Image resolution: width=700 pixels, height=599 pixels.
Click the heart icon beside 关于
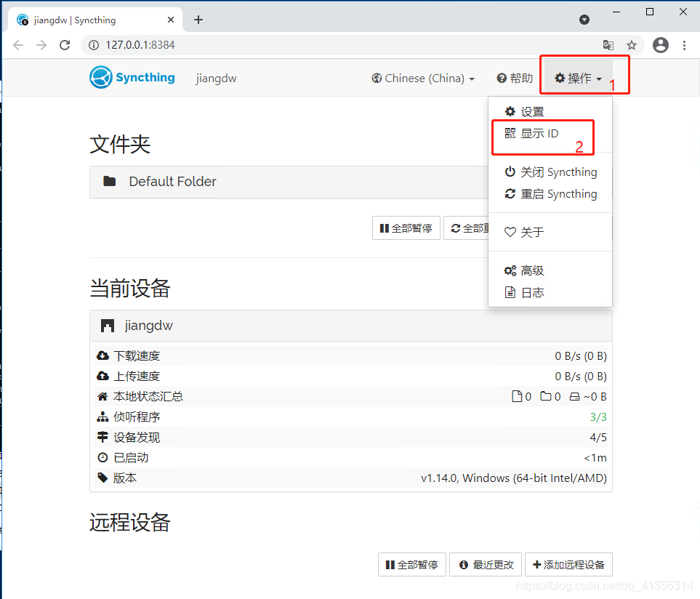(x=510, y=232)
